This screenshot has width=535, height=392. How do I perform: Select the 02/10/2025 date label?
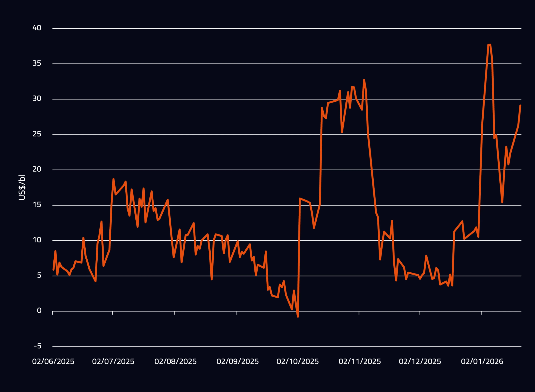coord(298,362)
